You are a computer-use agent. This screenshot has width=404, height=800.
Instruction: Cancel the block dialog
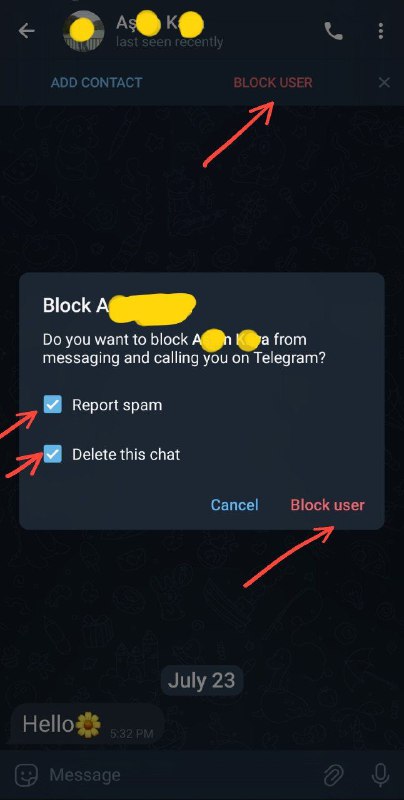[235, 505]
